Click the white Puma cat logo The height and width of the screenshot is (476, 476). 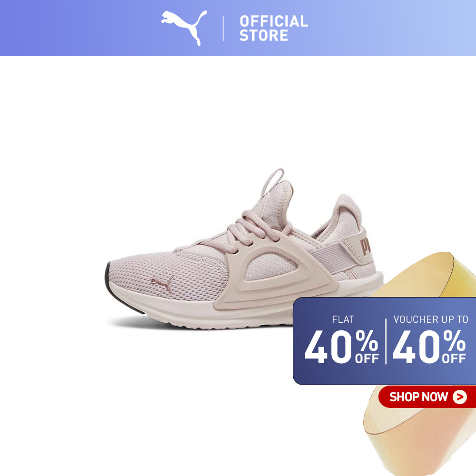184,28
